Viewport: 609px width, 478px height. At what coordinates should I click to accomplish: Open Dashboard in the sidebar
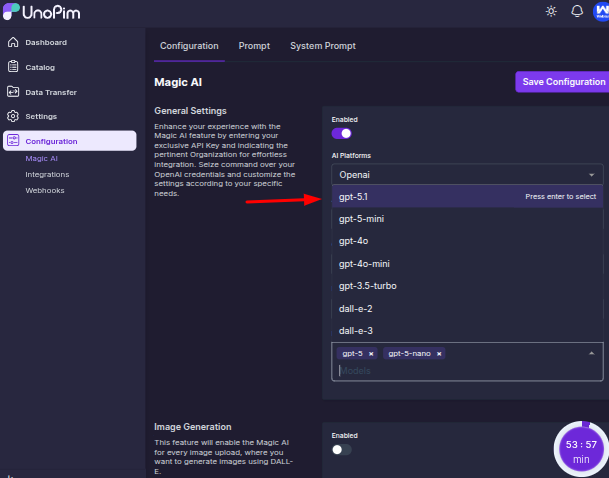point(46,43)
